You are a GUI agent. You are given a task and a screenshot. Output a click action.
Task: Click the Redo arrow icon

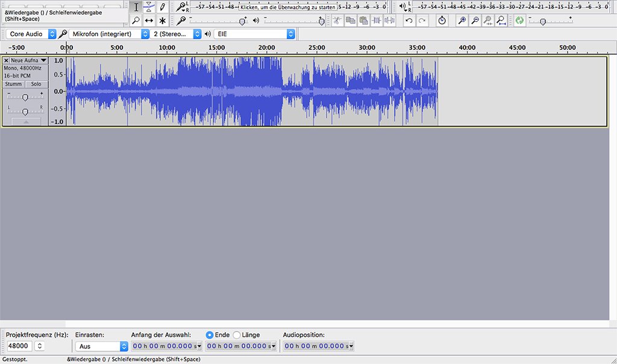click(x=422, y=20)
